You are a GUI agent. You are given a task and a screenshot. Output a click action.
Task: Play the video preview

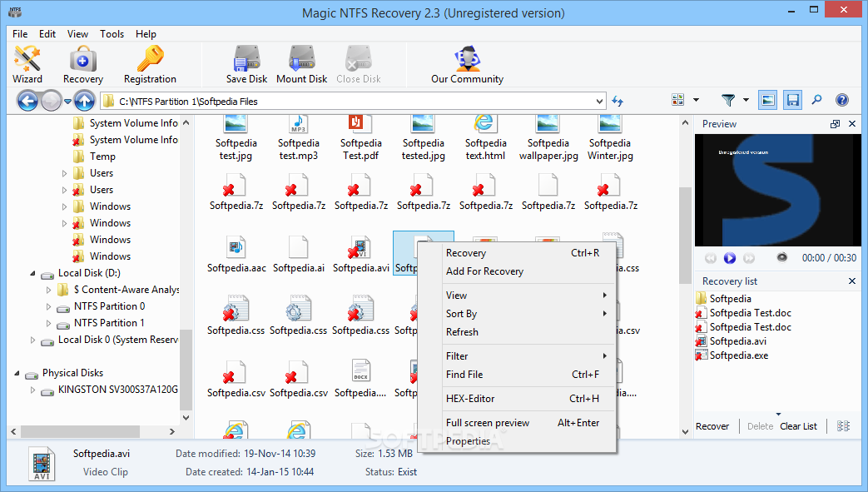click(x=730, y=257)
